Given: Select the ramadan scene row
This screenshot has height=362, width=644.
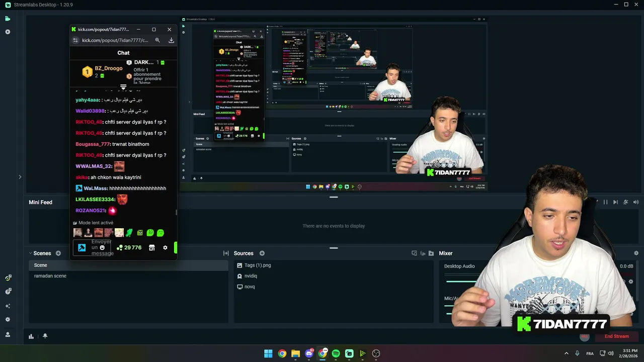Looking at the screenshot, I should pos(129,276).
